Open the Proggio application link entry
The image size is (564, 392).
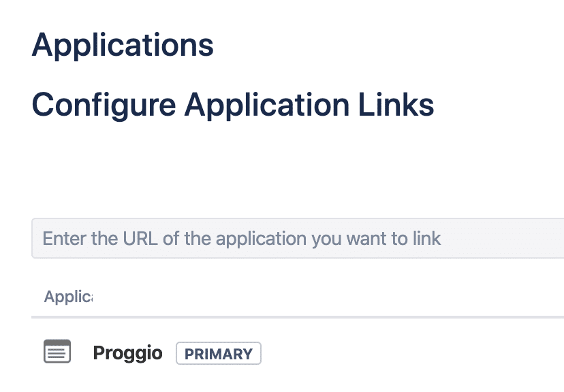click(x=127, y=353)
